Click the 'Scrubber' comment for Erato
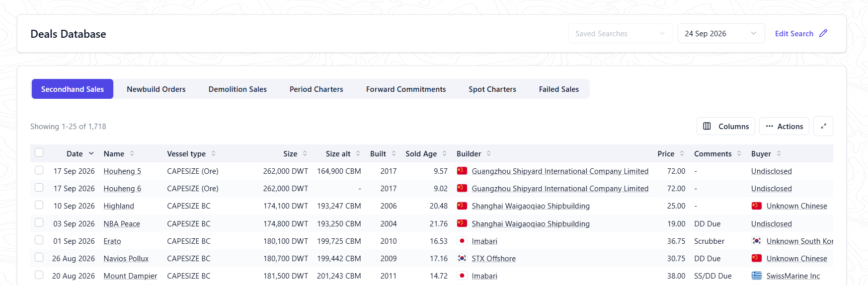This screenshot has width=868, height=285. (709, 241)
